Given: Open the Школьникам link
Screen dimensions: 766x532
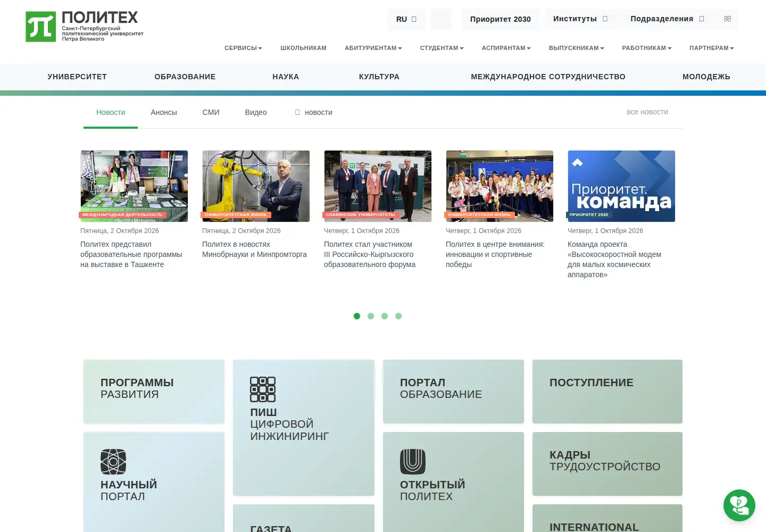Looking at the screenshot, I should click(303, 48).
